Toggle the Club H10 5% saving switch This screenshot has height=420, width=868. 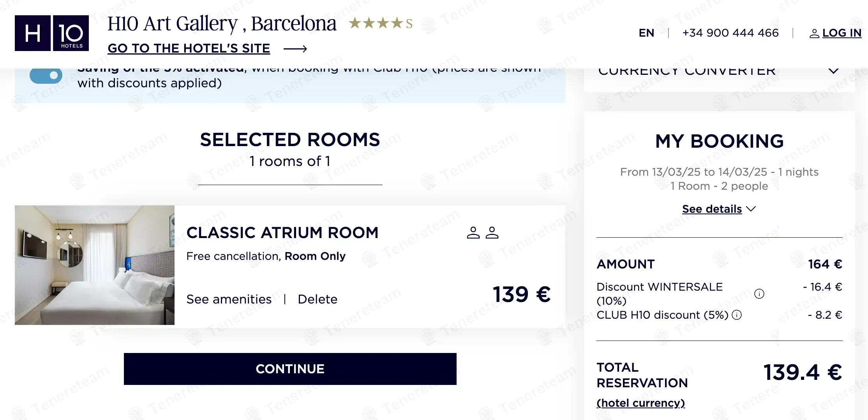coord(46,75)
